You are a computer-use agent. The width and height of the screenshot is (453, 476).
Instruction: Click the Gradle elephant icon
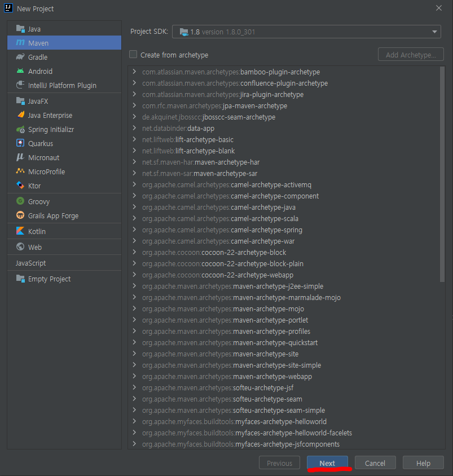click(x=20, y=57)
